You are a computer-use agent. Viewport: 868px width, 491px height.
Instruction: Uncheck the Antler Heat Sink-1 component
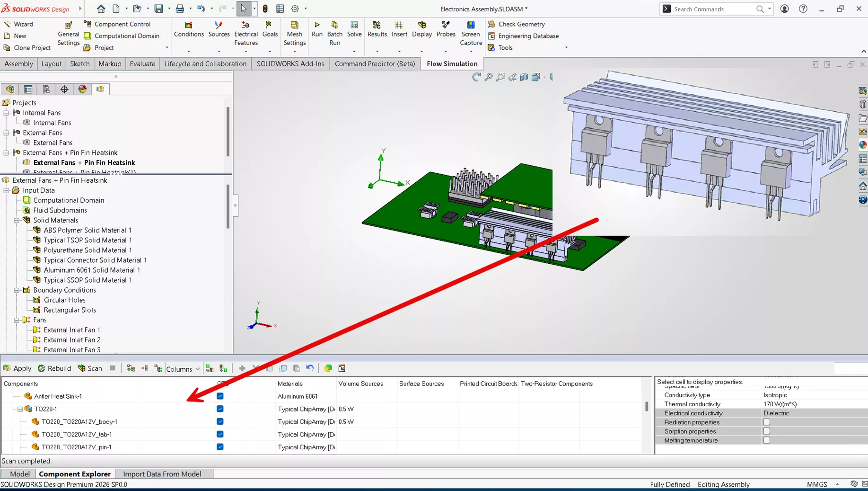coord(219,396)
